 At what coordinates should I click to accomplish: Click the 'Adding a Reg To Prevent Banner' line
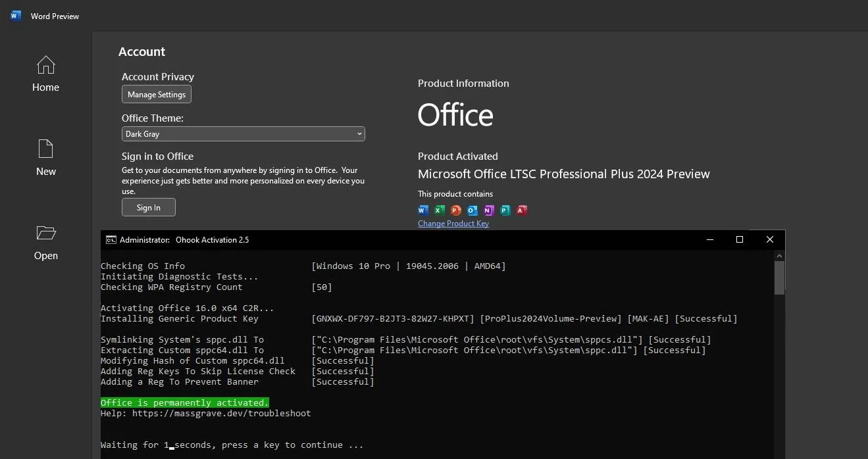pos(180,382)
